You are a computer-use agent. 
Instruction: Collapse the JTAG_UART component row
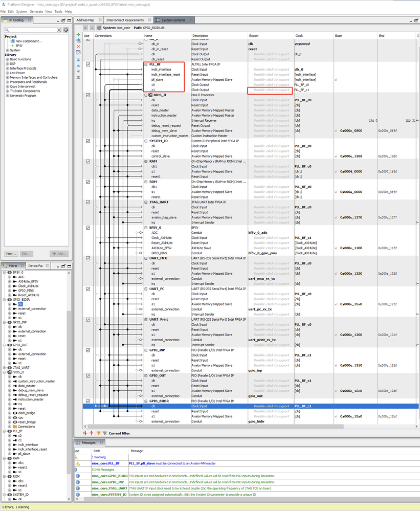146,202
